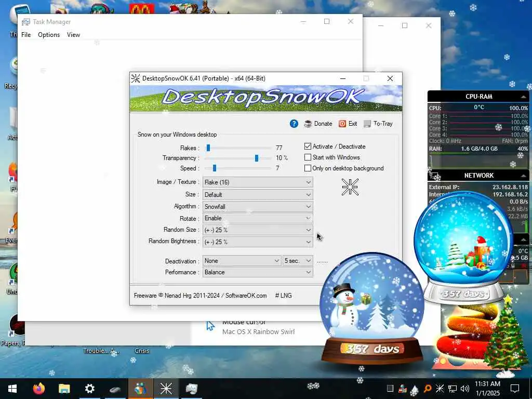Open the View menu in Task Manager

coord(73,35)
